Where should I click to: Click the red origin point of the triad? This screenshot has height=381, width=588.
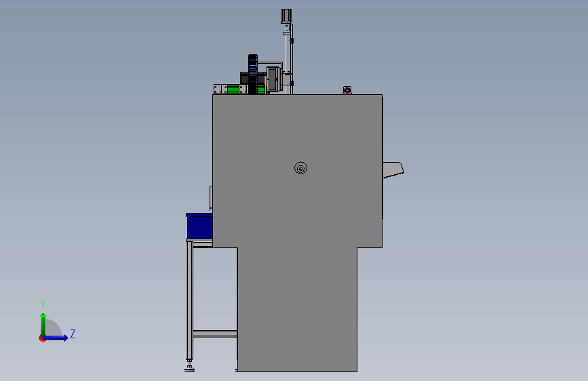point(42,339)
